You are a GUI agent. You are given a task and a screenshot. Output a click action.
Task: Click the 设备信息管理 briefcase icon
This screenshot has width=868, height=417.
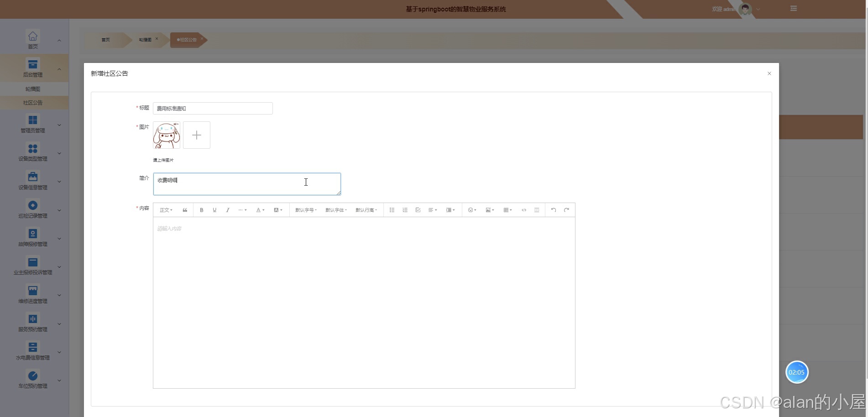(x=33, y=177)
